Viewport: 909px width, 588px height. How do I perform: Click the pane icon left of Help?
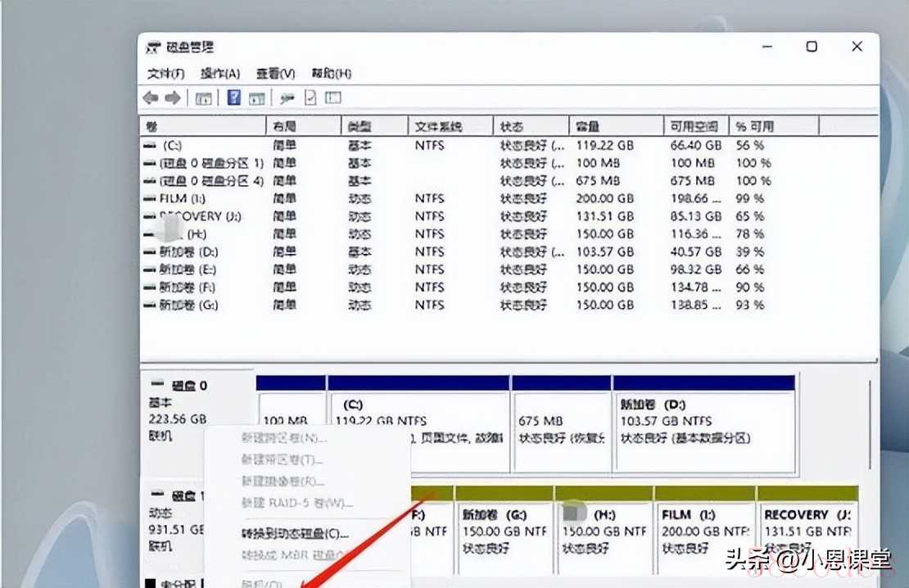click(203, 98)
